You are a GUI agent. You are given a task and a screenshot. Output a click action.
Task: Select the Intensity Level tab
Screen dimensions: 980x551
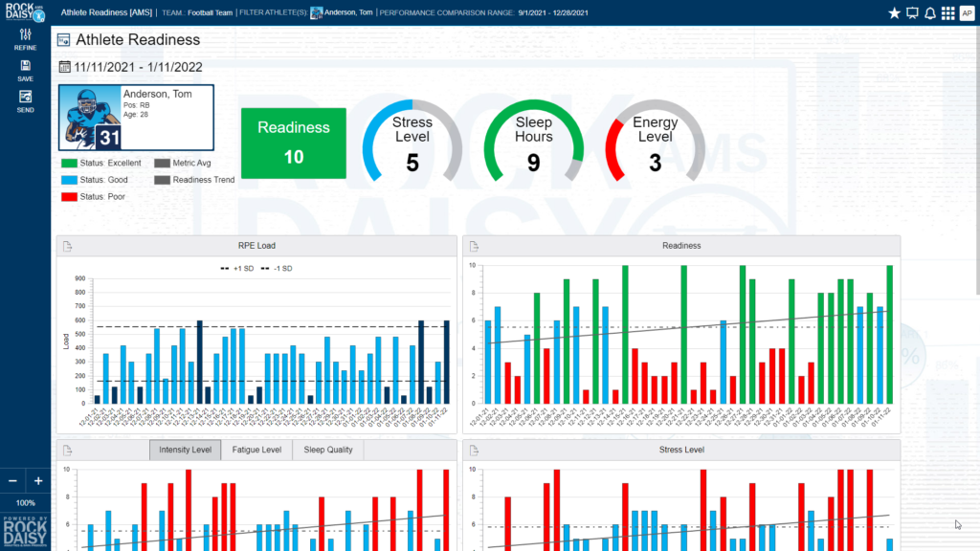pyautogui.click(x=185, y=450)
